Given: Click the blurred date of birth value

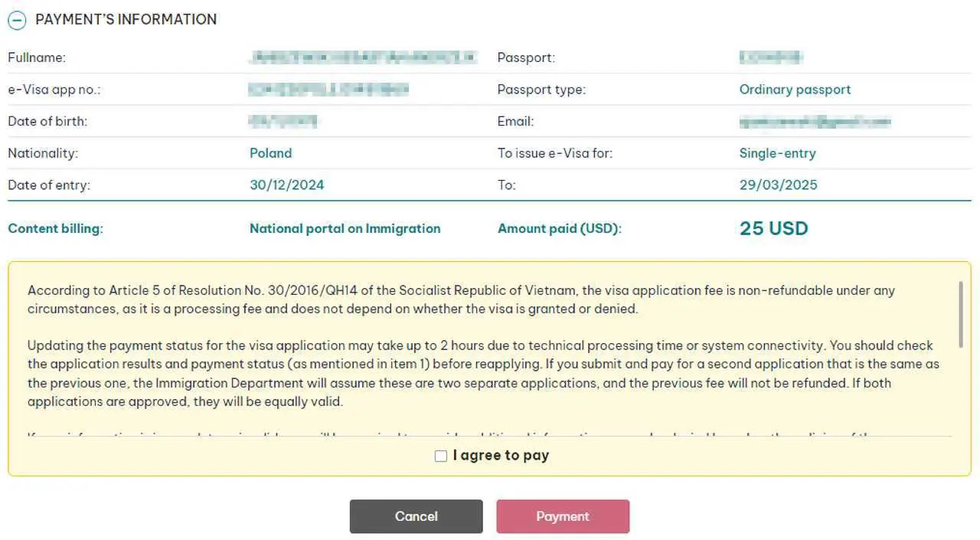Looking at the screenshot, I should (x=283, y=121).
